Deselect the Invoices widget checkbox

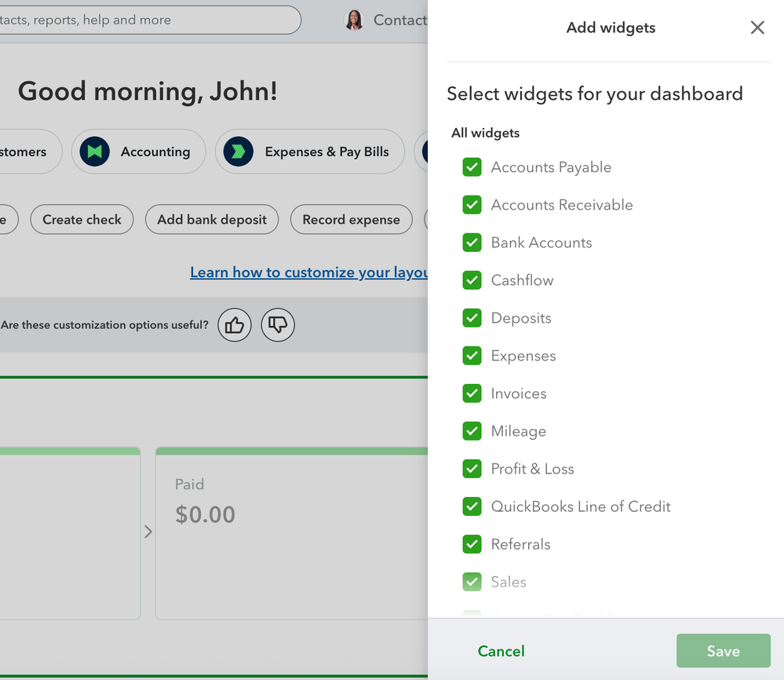click(x=472, y=393)
